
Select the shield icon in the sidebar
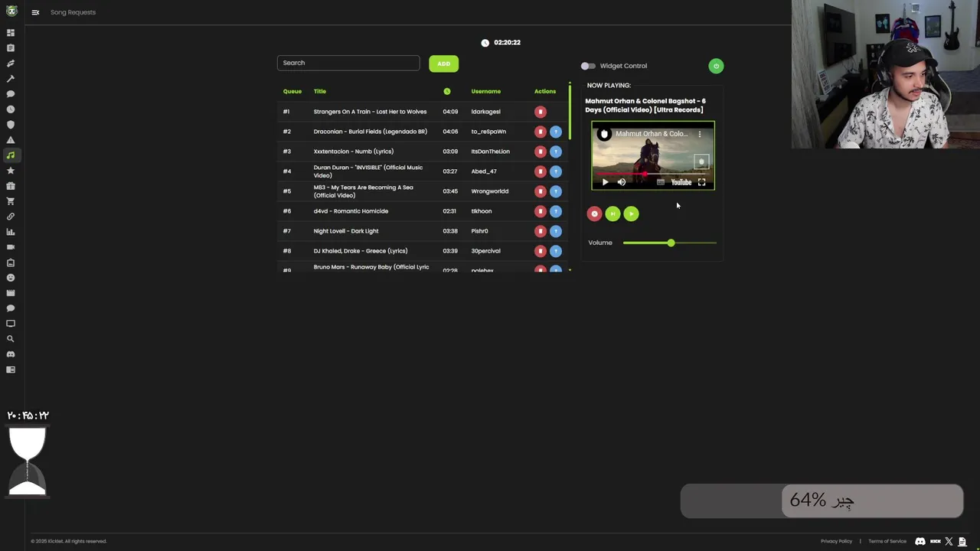click(11, 125)
